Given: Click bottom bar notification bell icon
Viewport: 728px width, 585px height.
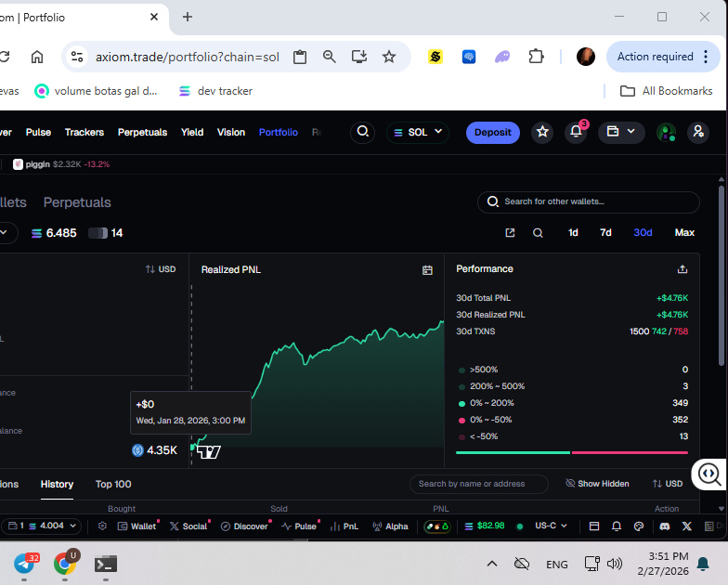Looking at the screenshot, I should (617, 526).
